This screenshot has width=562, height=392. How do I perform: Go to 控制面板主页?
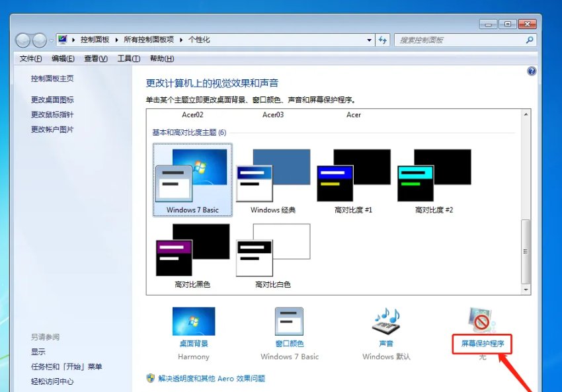coord(52,79)
